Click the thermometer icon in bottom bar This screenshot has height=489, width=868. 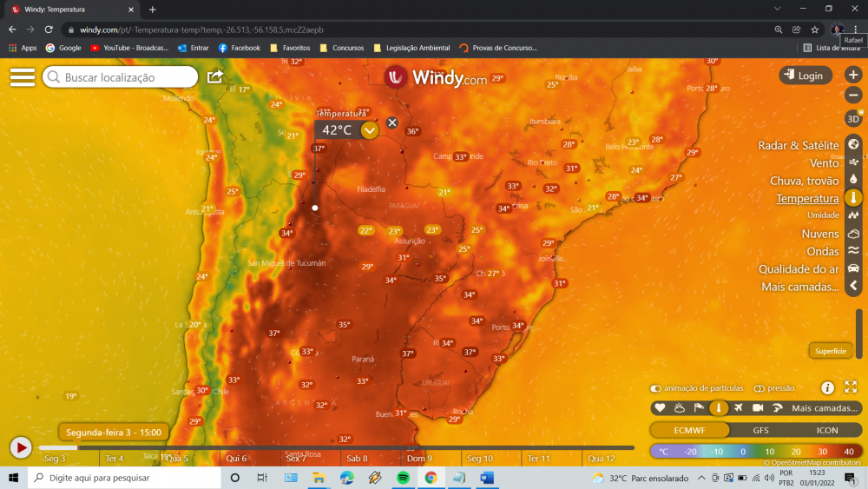click(x=719, y=408)
